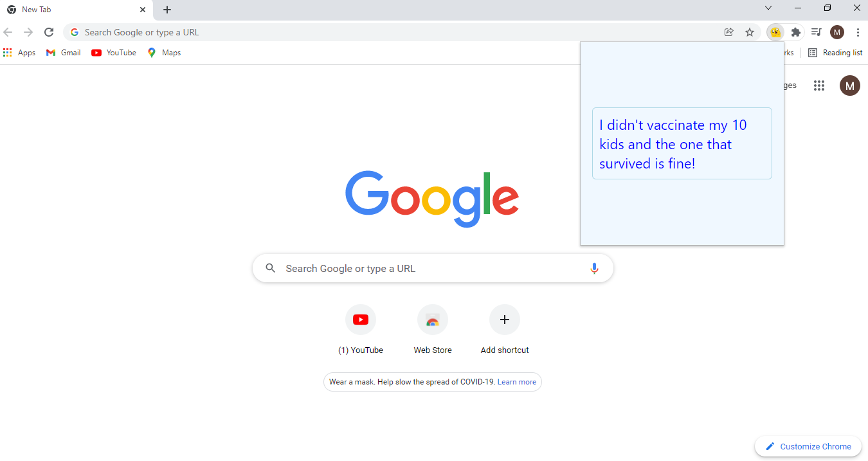
Task: Open the YouTube bookmark in bookmarks bar
Action: 114,53
